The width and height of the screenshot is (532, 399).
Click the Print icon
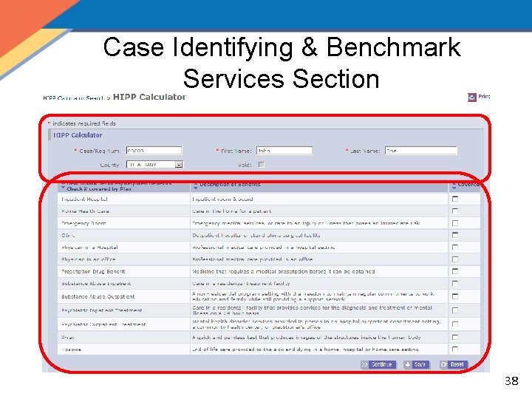pyautogui.click(x=472, y=98)
